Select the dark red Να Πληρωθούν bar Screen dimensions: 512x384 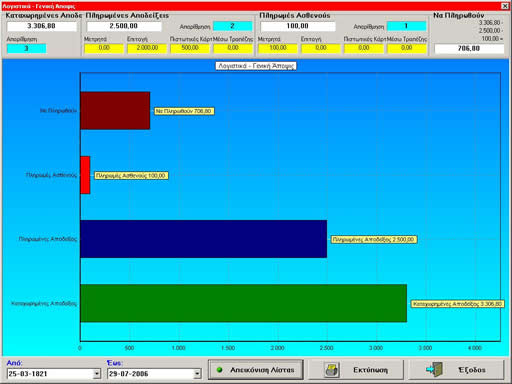pos(115,111)
